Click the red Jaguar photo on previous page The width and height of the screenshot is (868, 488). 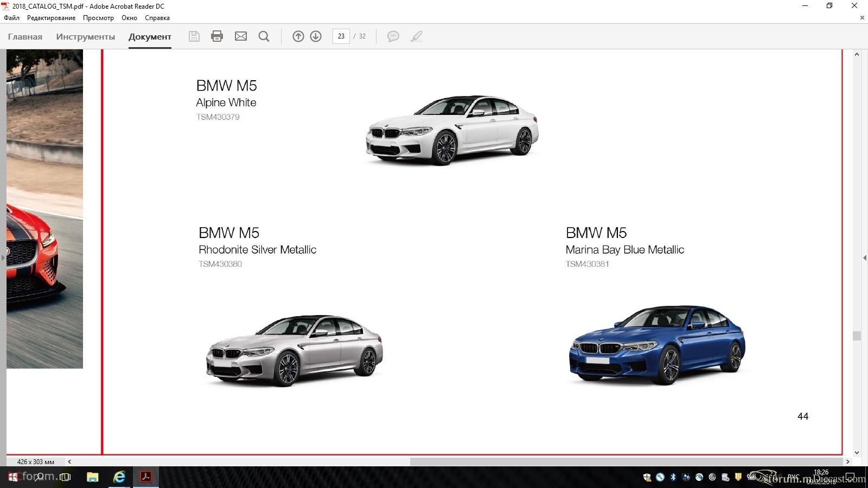pyautogui.click(x=44, y=209)
